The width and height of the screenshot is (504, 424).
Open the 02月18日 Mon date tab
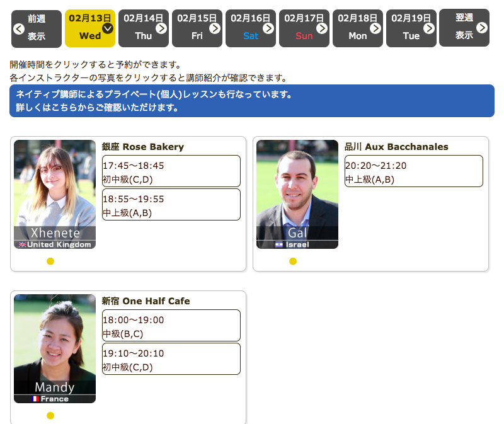point(357,28)
